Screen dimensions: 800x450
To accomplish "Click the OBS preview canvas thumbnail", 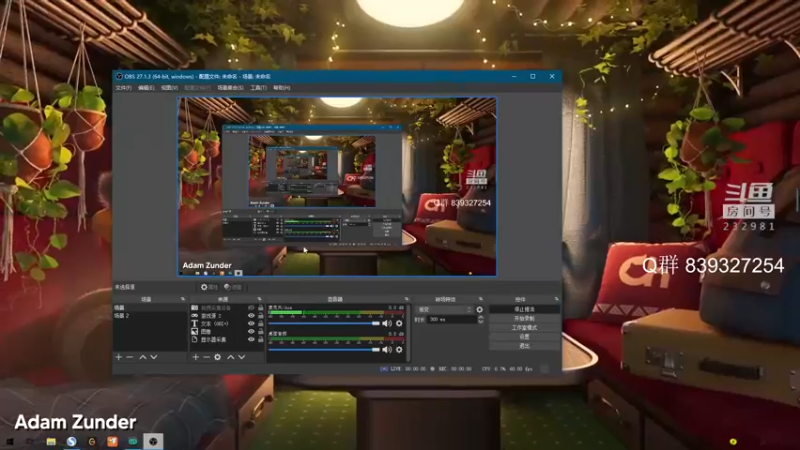I will click(337, 187).
